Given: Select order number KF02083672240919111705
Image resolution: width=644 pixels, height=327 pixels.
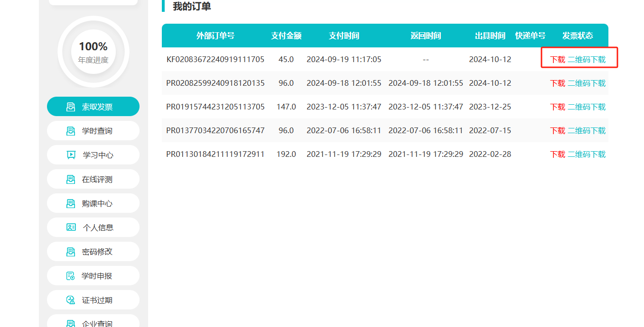Looking at the screenshot, I should point(215,60).
